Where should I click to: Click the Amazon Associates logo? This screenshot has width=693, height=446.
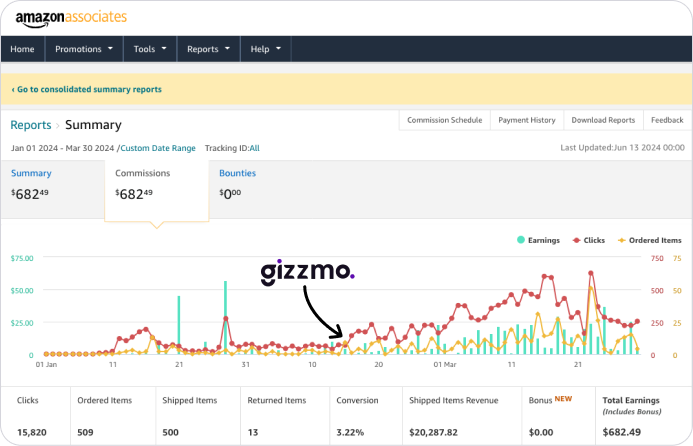[x=70, y=17]
